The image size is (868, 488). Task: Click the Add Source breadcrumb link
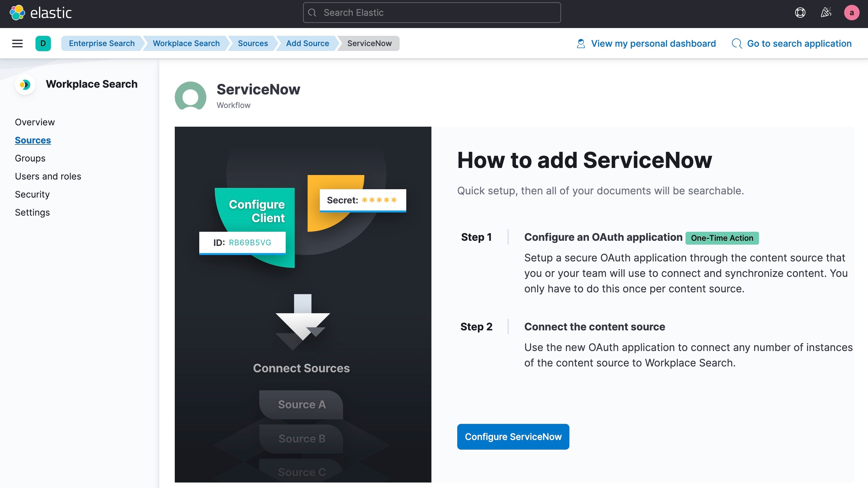(307, 43)
